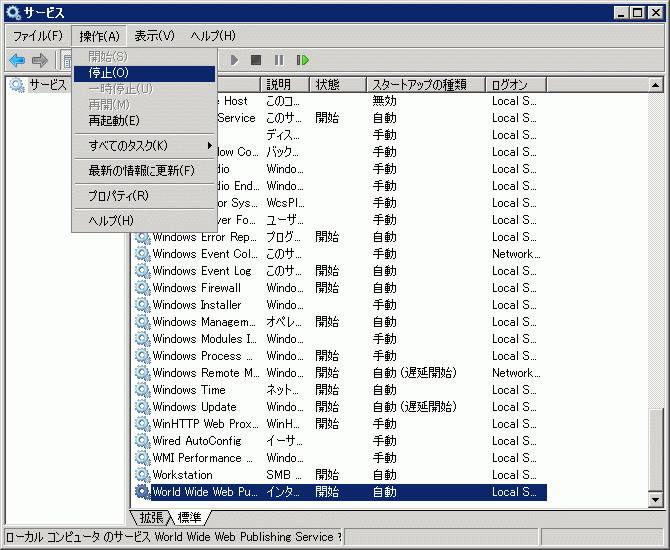Click the Services window title bar icon

(x=13, y=13)
